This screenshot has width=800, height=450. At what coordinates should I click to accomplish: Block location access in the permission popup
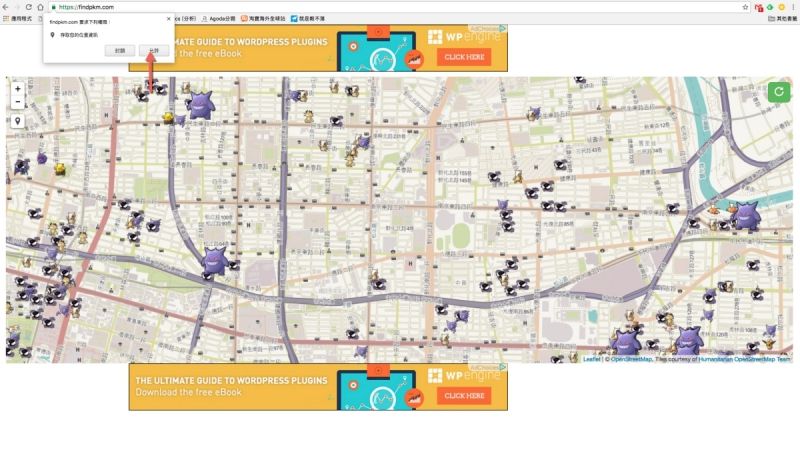[x=120, y=51]
